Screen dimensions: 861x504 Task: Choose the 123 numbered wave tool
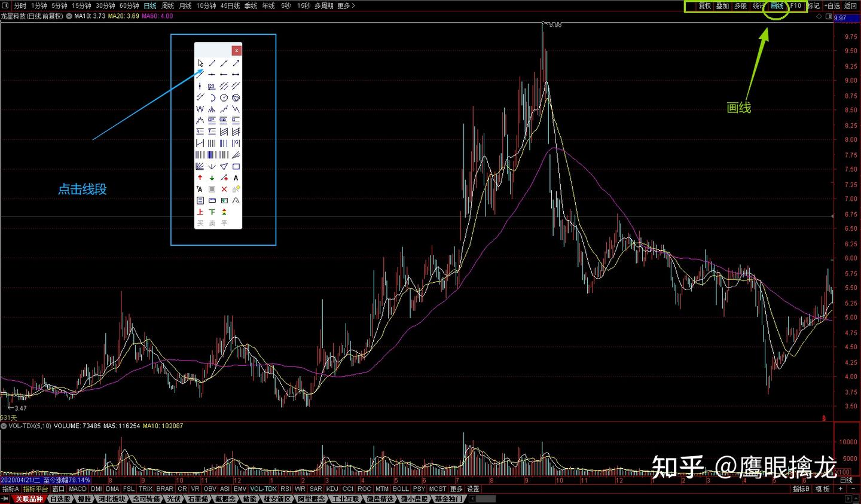point(212,86)
